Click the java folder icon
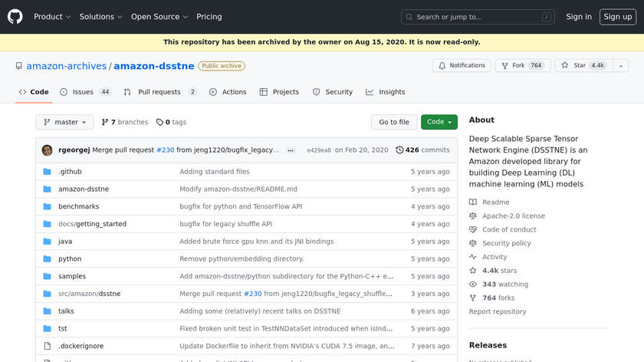Viewport: 644px width, 362px height. tap(48, 241)
